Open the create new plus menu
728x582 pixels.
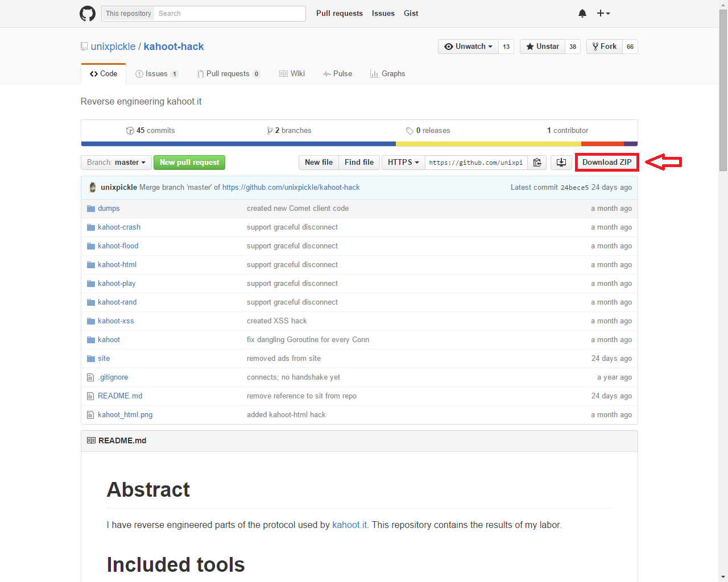(603, 13)
